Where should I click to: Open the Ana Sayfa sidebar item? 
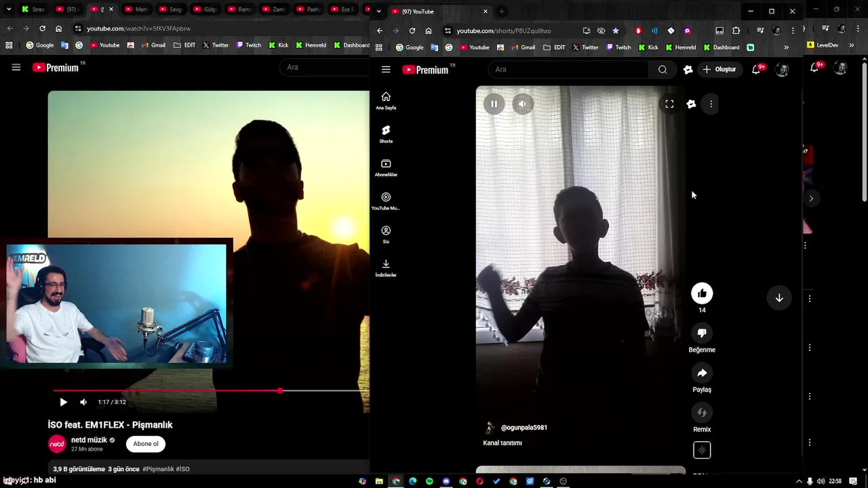click(x=386, y=101)
